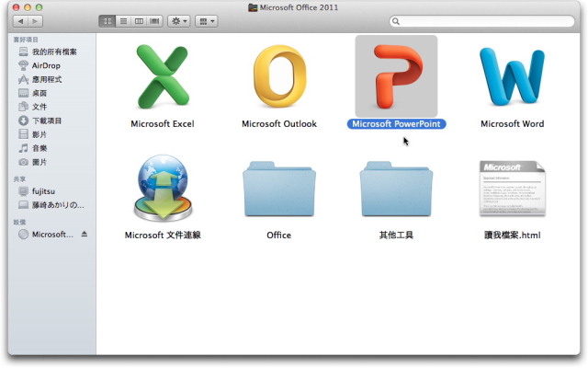Viewport: 588px width, 368px height.
Task: Open the Microsoft Excel application icon
Action: tap(163, 76)
